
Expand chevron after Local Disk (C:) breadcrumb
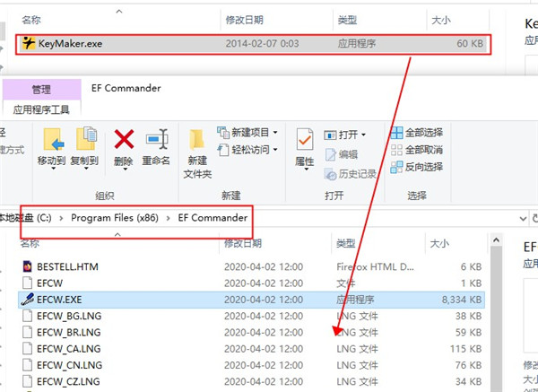(x=61, y=218)
